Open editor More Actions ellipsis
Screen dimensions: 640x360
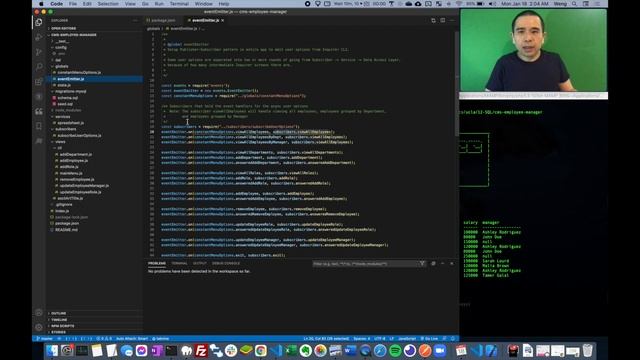pyautogui.click(x=452, y=20)
